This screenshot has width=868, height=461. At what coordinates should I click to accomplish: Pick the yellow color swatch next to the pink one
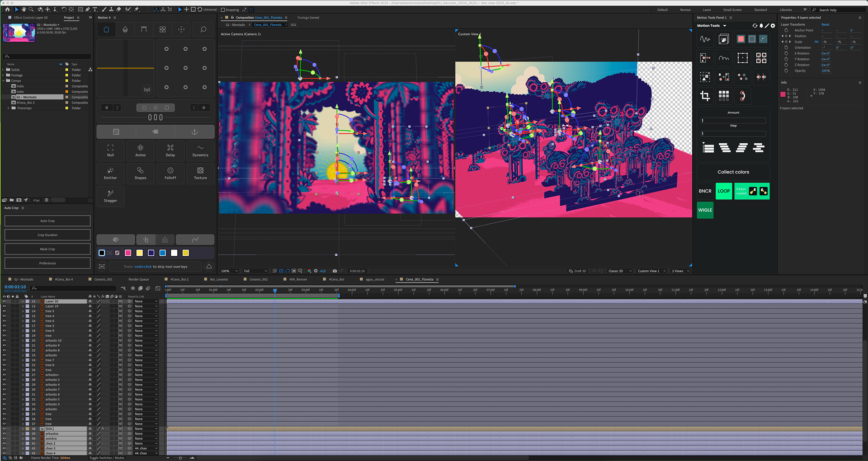[x=140, y=253]
